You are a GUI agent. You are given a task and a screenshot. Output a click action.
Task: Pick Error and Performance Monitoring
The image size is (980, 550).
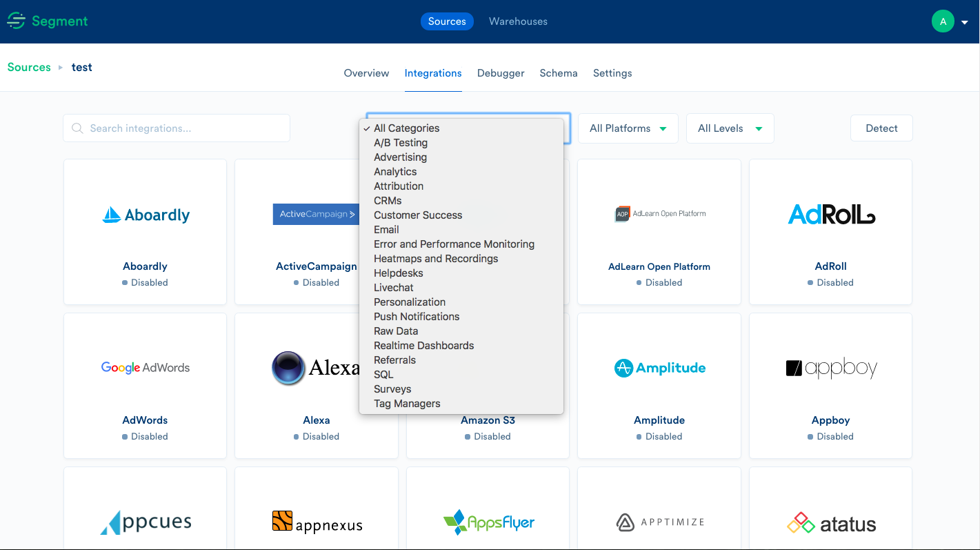[461, 244]
